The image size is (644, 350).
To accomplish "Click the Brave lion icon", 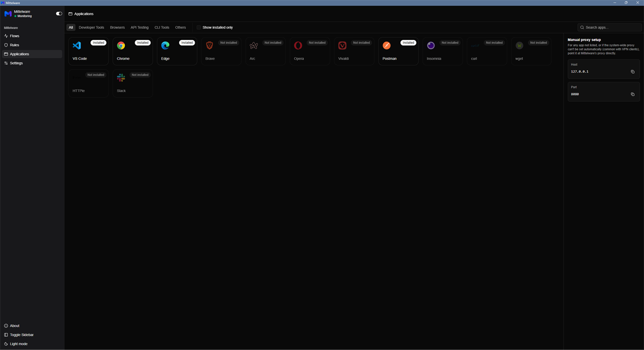I will coord(209,46).
